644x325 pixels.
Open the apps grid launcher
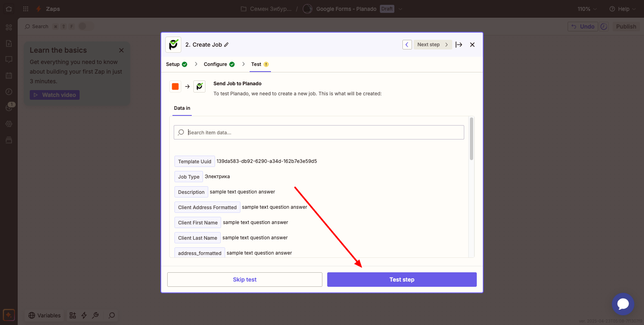click(26, 9)
